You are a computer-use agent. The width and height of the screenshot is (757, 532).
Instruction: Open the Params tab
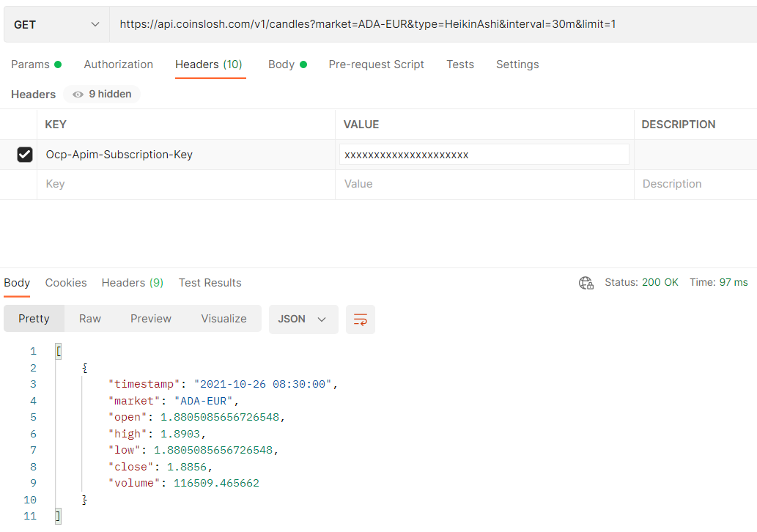click(x=36, y=64)
